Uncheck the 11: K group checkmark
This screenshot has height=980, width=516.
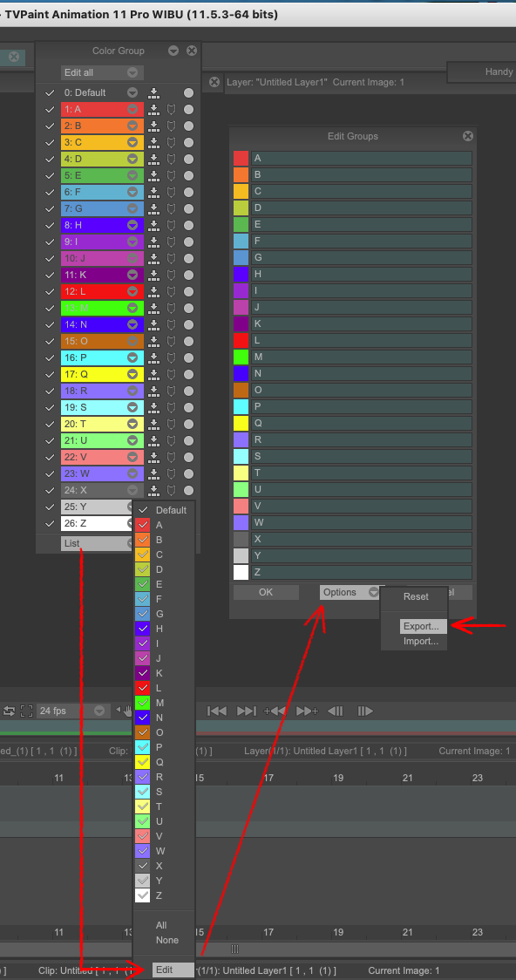50,275
